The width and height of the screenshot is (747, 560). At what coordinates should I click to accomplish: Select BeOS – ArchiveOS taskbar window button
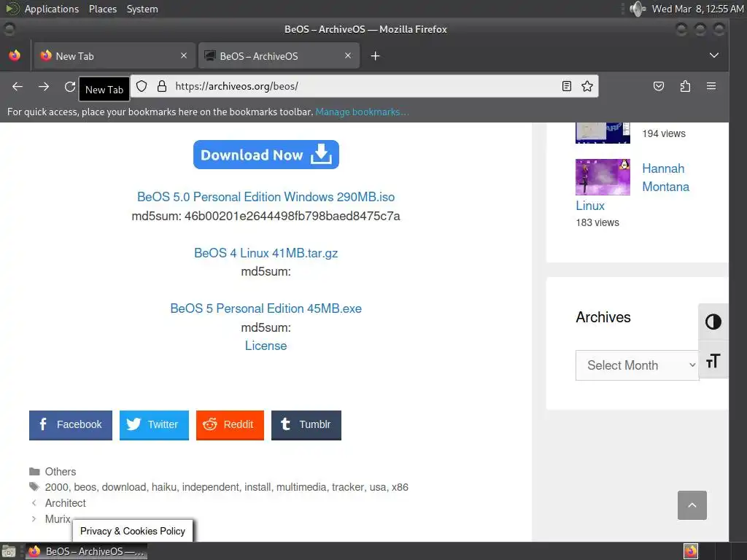(x=86, y=551)
